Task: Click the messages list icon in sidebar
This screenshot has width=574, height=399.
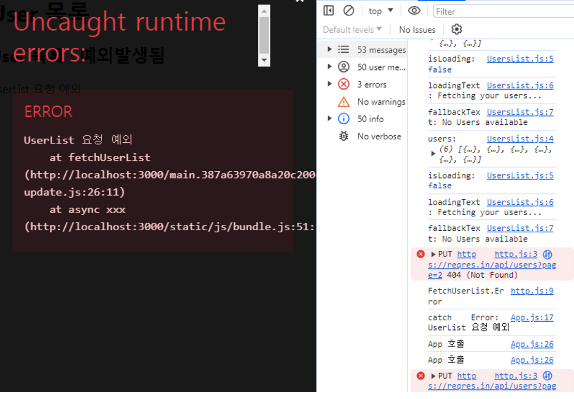Action: (343, 49)
